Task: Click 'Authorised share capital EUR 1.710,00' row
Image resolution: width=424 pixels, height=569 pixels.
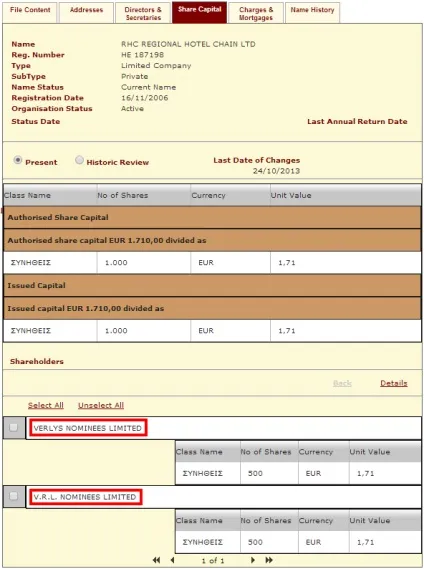Action: coord(212,240)
